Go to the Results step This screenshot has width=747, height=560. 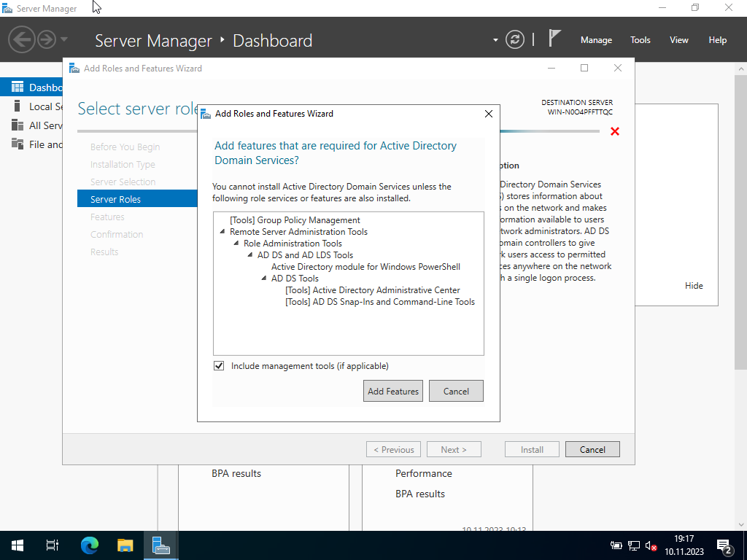click(104, 252)
